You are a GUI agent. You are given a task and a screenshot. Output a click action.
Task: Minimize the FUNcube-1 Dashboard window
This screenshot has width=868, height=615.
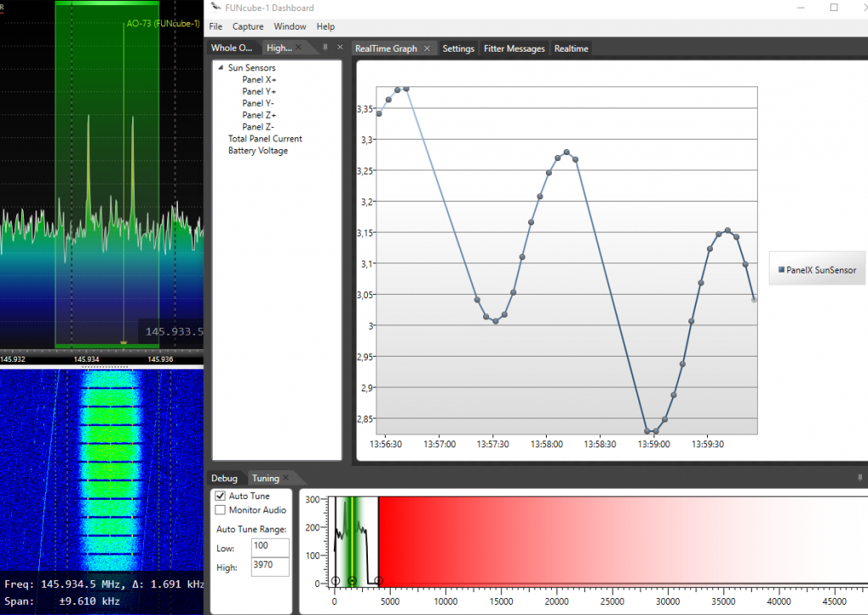tap(800, 8)
